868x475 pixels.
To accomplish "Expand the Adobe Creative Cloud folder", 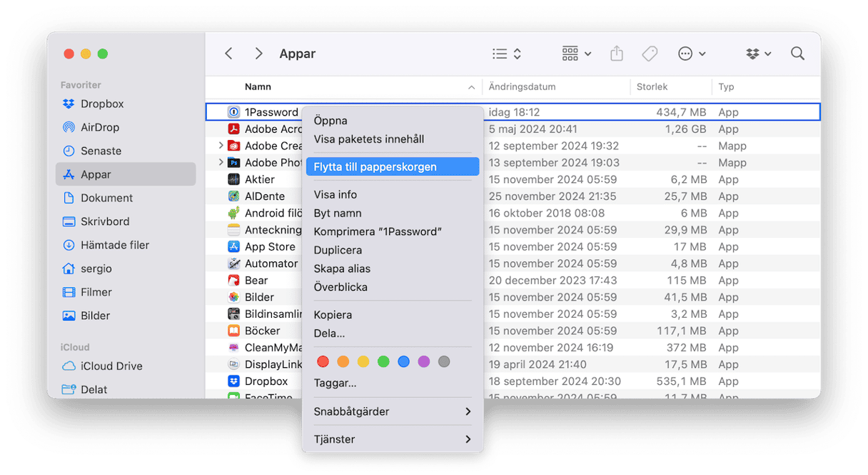I will (221, 146).
